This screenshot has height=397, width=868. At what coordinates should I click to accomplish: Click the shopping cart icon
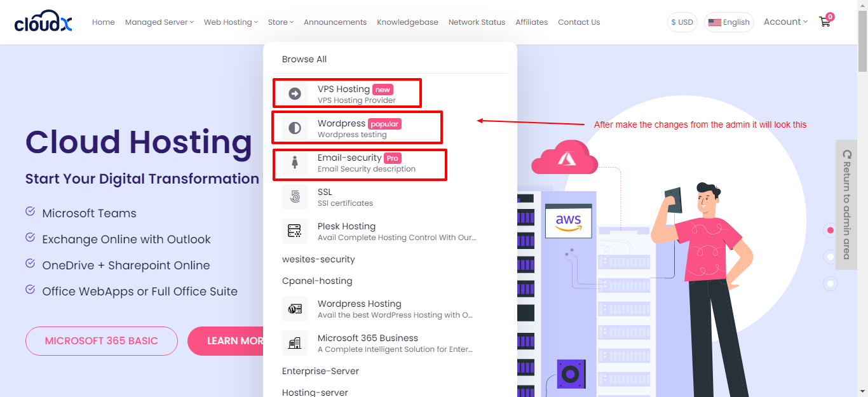[x=825, y=22]
